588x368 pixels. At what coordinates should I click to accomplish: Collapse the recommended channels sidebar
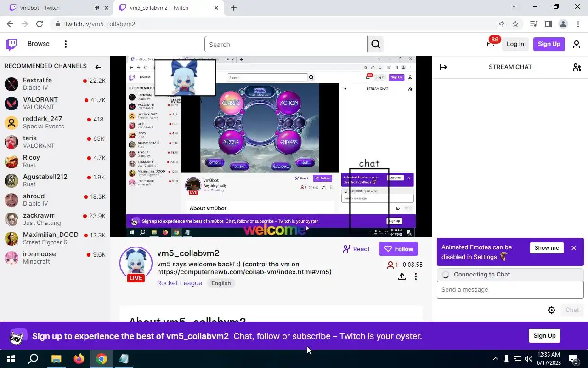99,67
